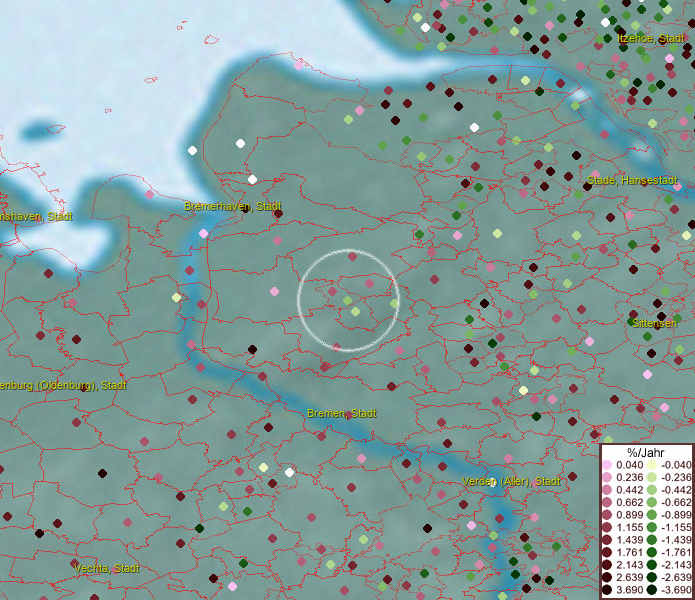Pick the green swatch for -1.439

pos(652,540)
